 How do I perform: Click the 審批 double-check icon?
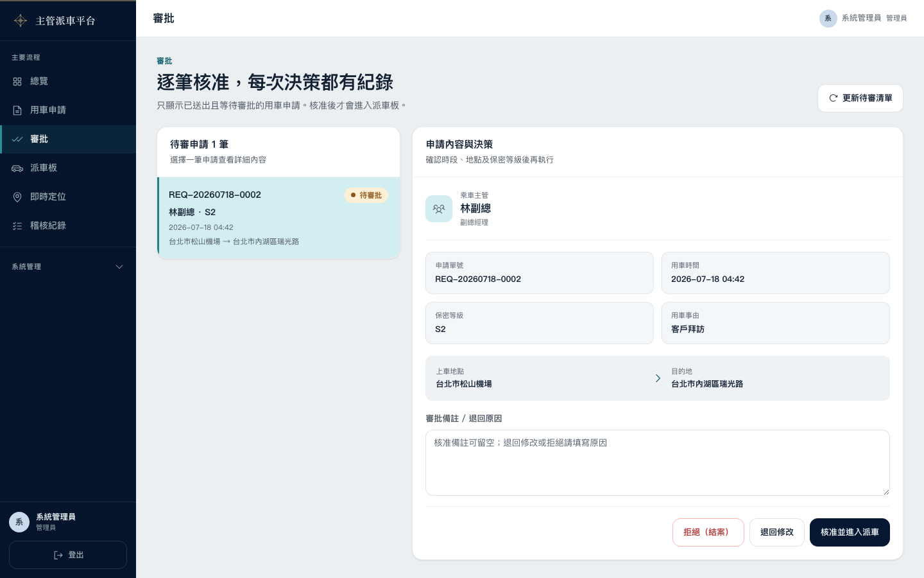(17, 139)
